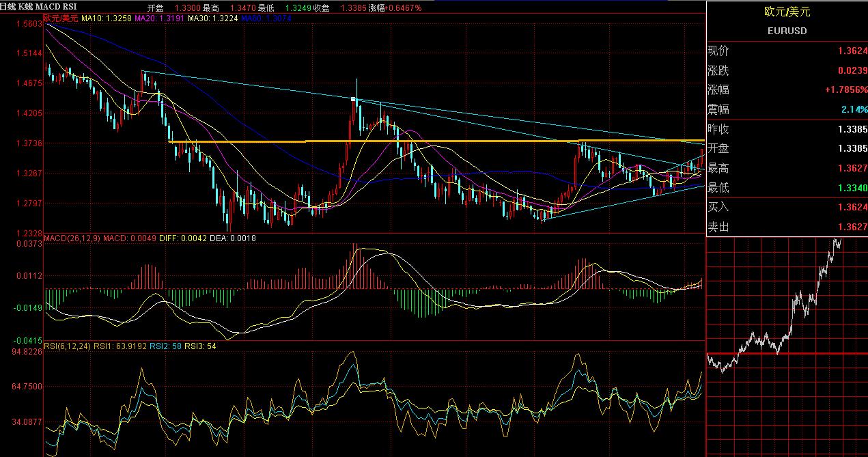
Task: Select the 现价 row label
Action: coord(718,50)
